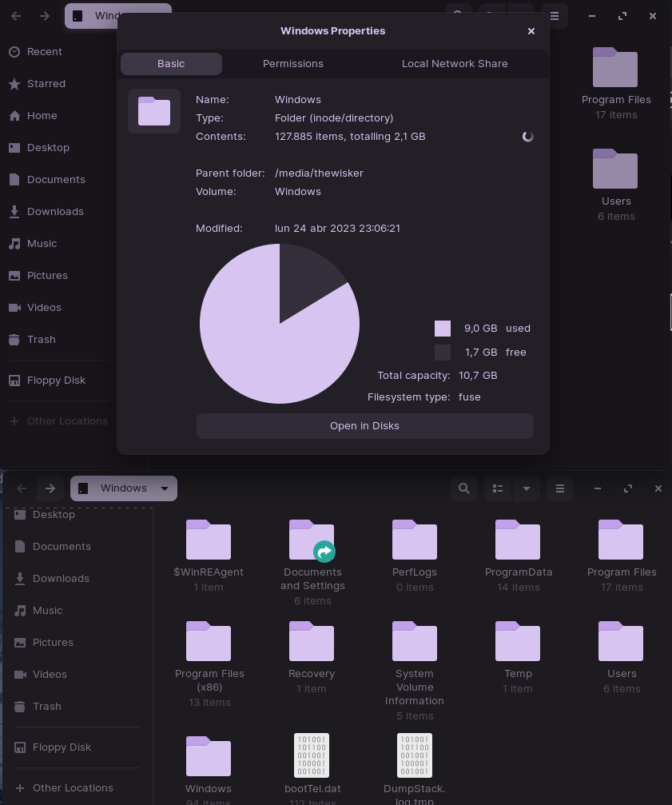Click forward arrow in upper window

coord(45,16)
